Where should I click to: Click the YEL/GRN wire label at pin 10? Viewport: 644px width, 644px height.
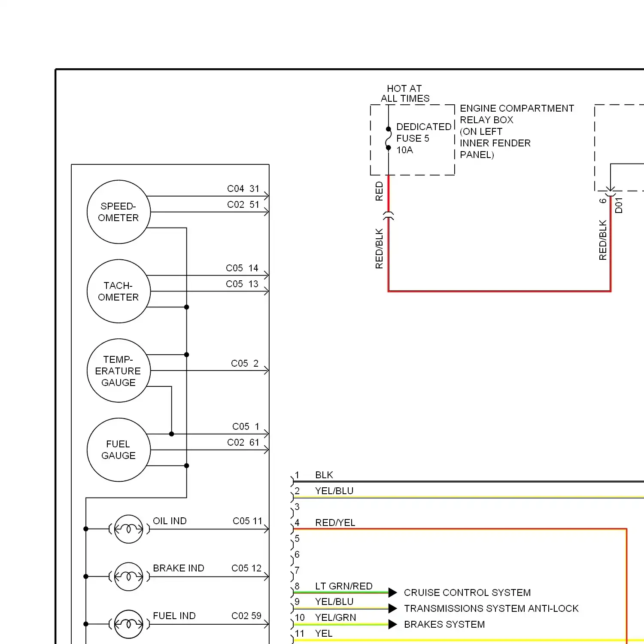pyautogui.click(x=336, y=617)
